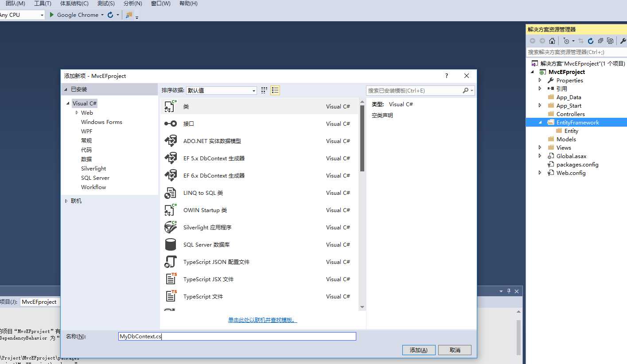The height and width of the screenshot is (364, 627).
Task: Select ADO.NET 实体数据模型 template
Action: 259,141
